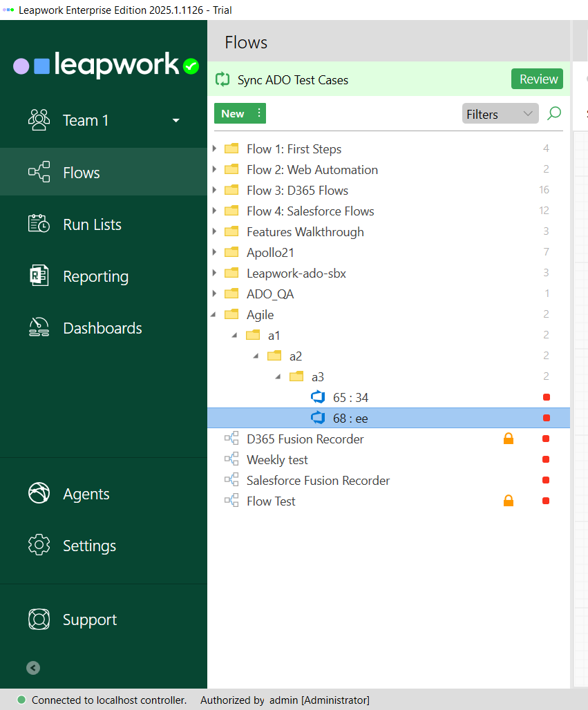588x710 pixels.
Task: Click the Azure DevOps icon beside flow 65 : 34
Action: [x=317, y=396]
